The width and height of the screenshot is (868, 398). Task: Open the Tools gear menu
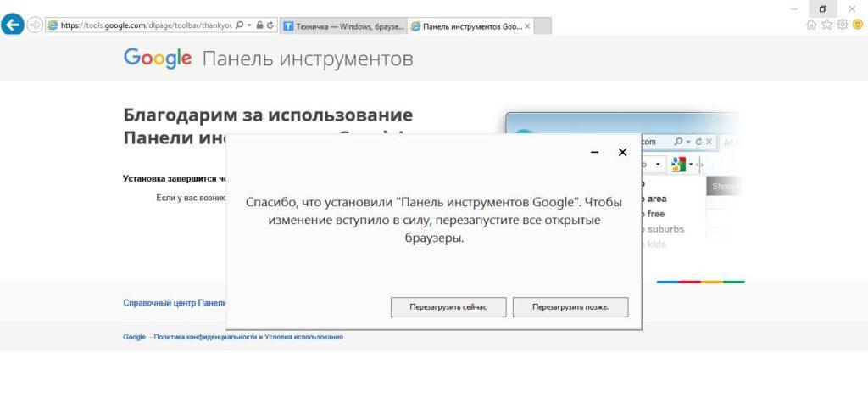843,25
